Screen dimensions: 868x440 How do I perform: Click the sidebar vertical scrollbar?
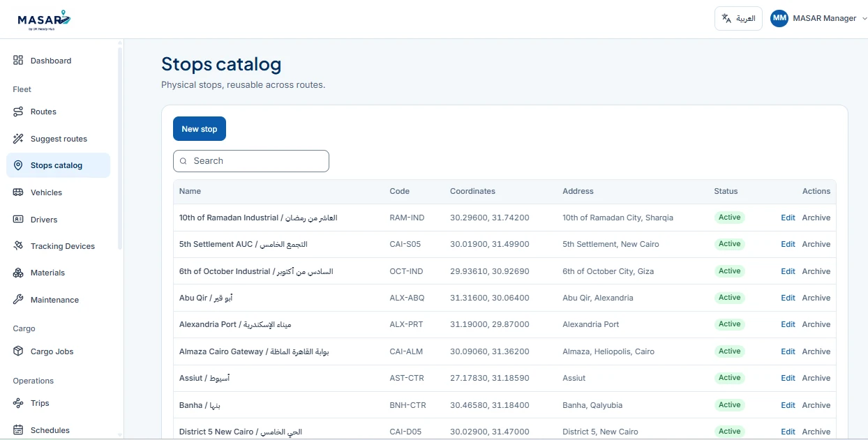coord(120,148)
